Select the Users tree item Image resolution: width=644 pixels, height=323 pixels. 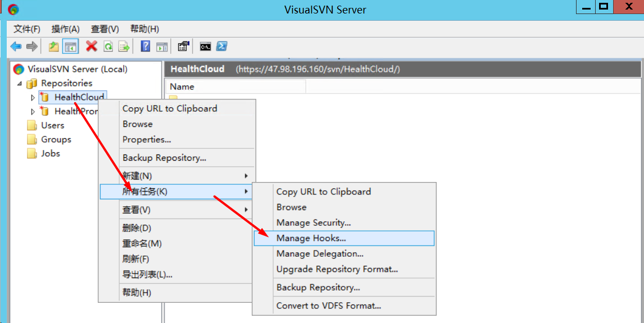[53, 125]
